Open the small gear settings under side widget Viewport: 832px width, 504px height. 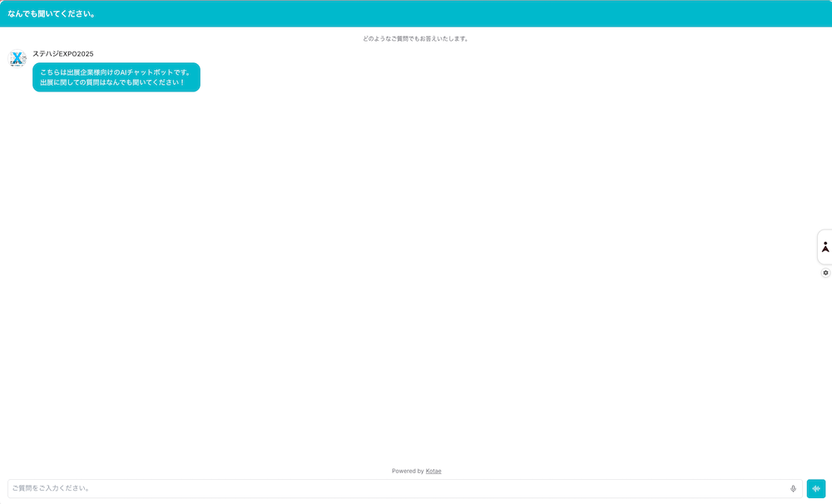tap(825, 273)
